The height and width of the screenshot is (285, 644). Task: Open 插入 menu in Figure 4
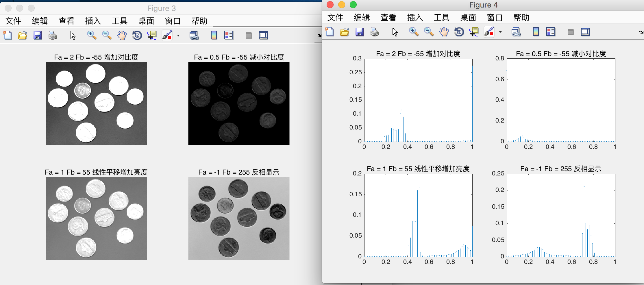[x=415, y=17]
